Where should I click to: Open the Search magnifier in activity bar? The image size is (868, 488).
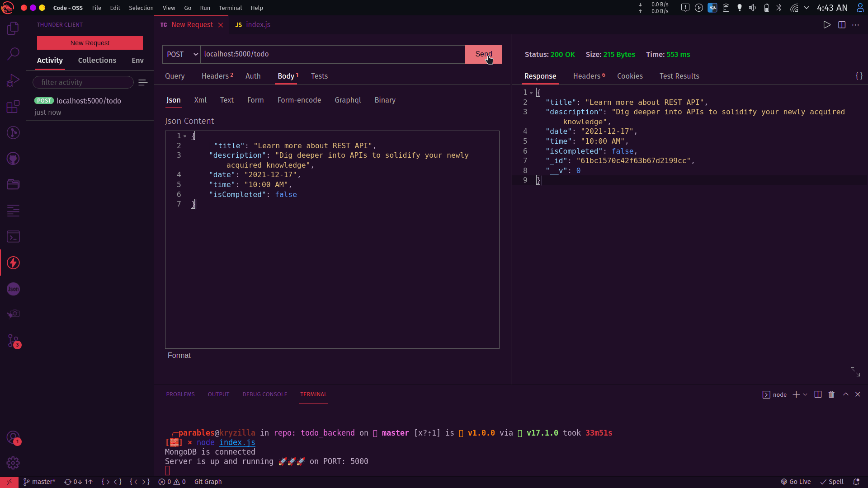point(13,54)
